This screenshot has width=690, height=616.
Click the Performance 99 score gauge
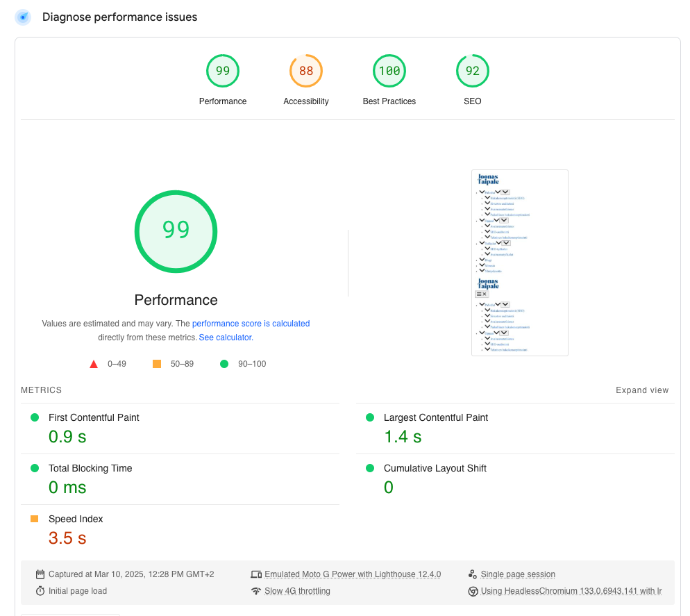click(176, 231)
